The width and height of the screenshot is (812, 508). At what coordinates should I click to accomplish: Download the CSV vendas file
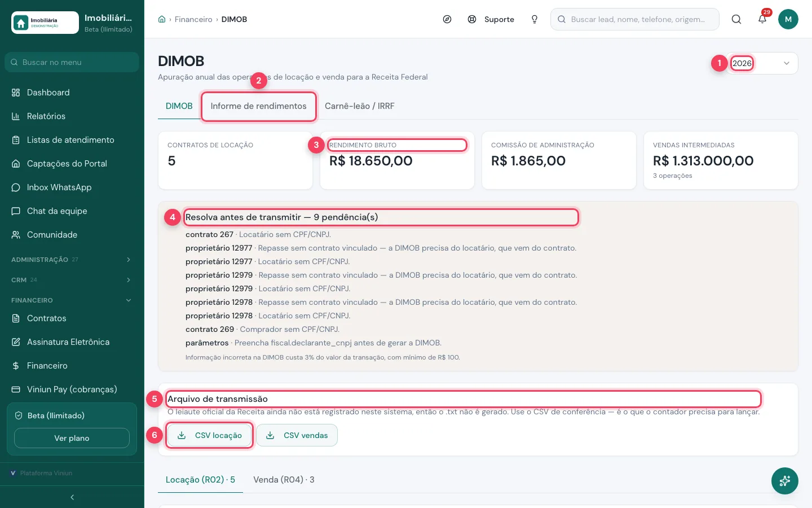coord(297,435)
